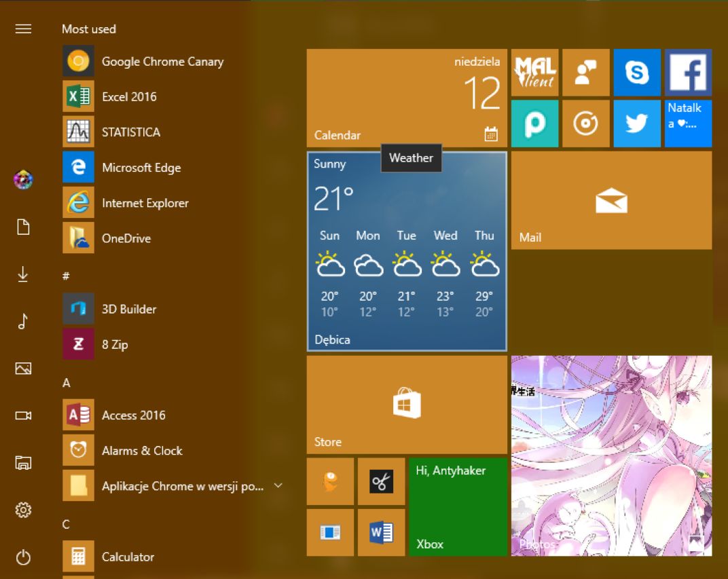The width and height of the screenshot is (728, 579).
Task: Open Settings gear in the sidebar
Action: pyautogui.click(x=23, y=510)
